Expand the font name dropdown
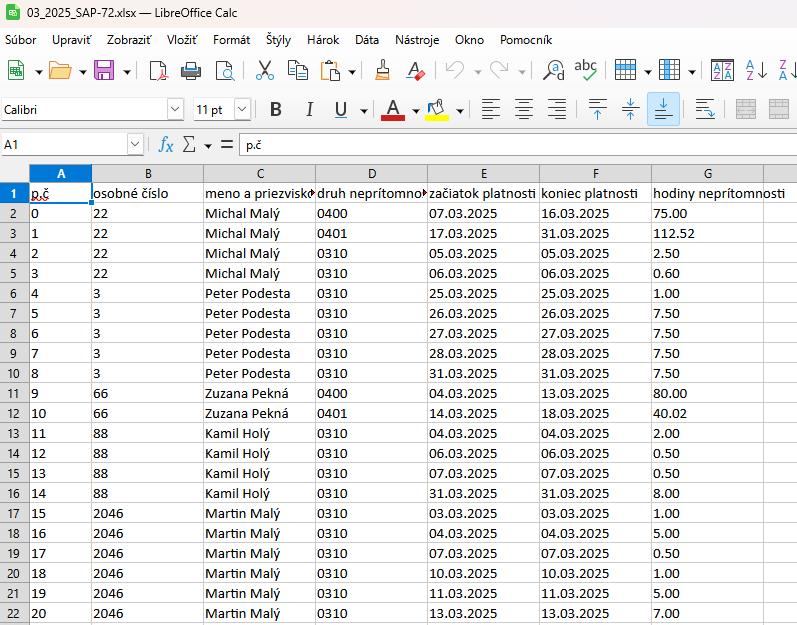Screen dimensions: 797x625 (x=175, y=110)
